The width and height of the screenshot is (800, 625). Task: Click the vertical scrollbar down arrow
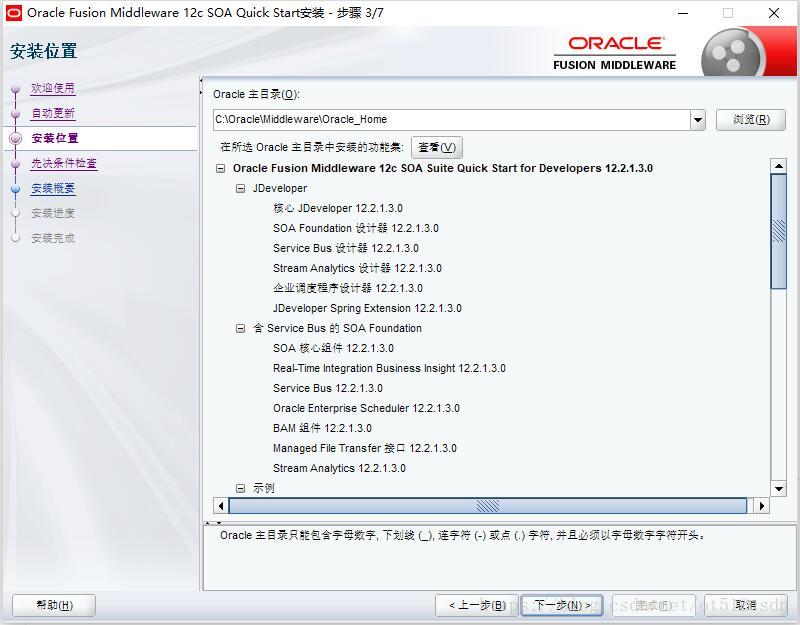(779, 488)
